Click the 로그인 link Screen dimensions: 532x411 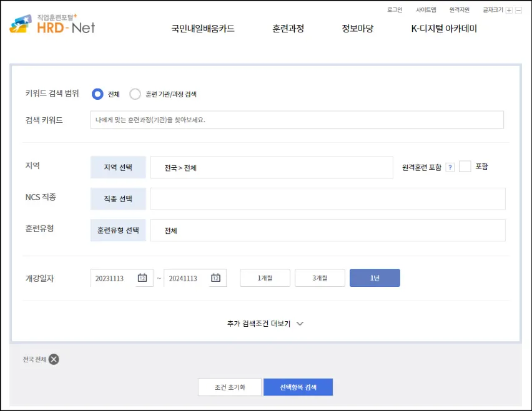pyautogui.click(x=393, y=9)
